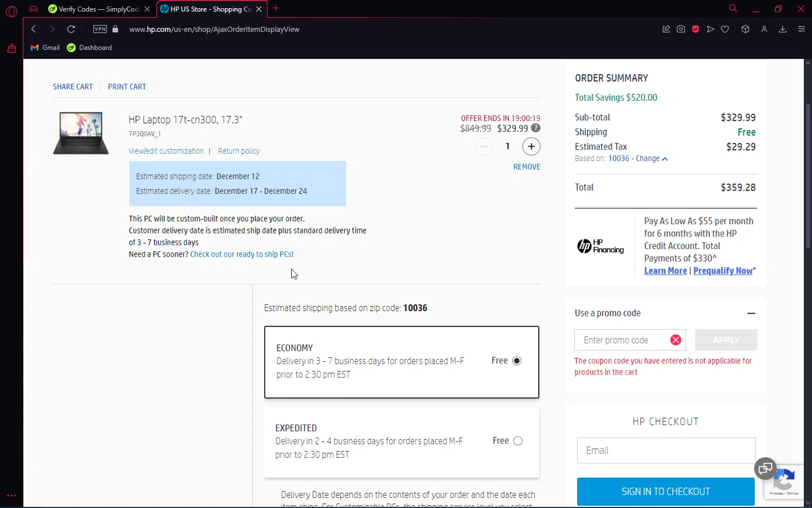This screenshot has width=812, height=508.
Task: Click the APPLY promo button
Action: click(726, 340)
